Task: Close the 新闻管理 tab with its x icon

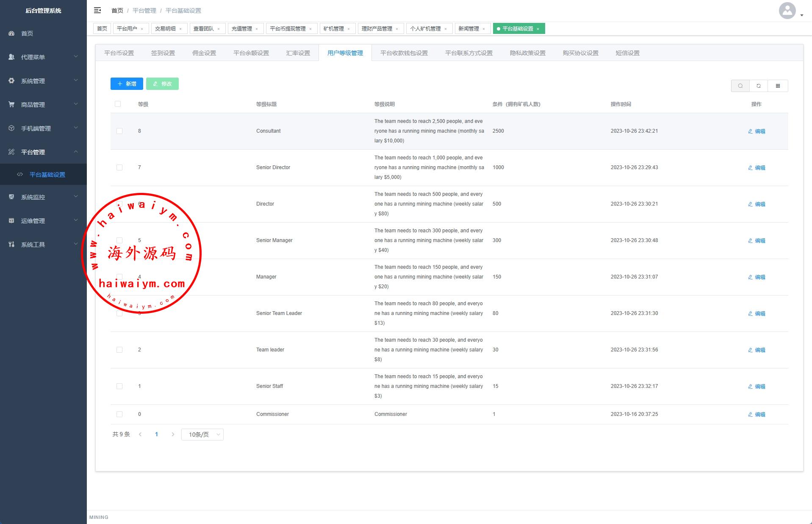Action: [x=484, y=29]
